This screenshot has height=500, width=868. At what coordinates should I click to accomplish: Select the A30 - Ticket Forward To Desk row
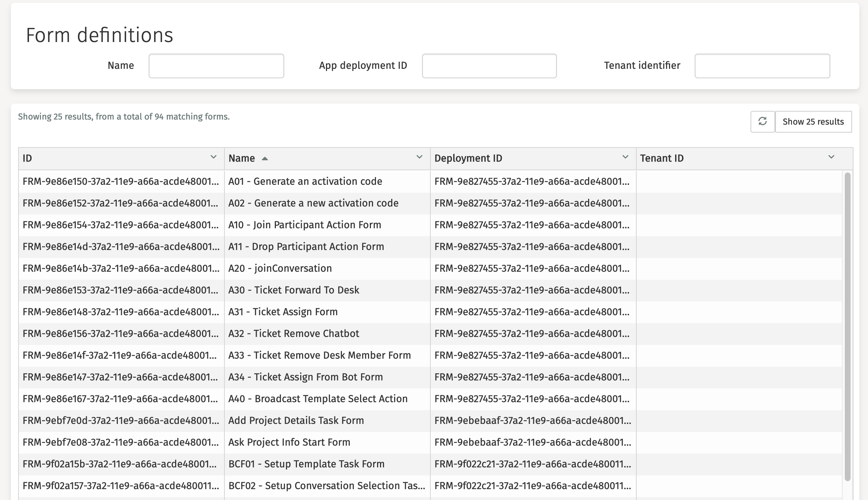pyautogui.click(x=293, y=290)
